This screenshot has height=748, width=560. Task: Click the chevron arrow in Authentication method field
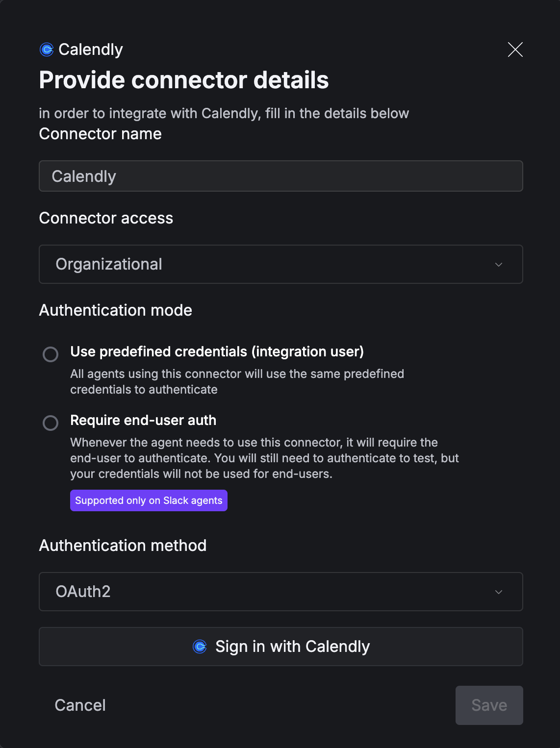(x=499, y=592)
